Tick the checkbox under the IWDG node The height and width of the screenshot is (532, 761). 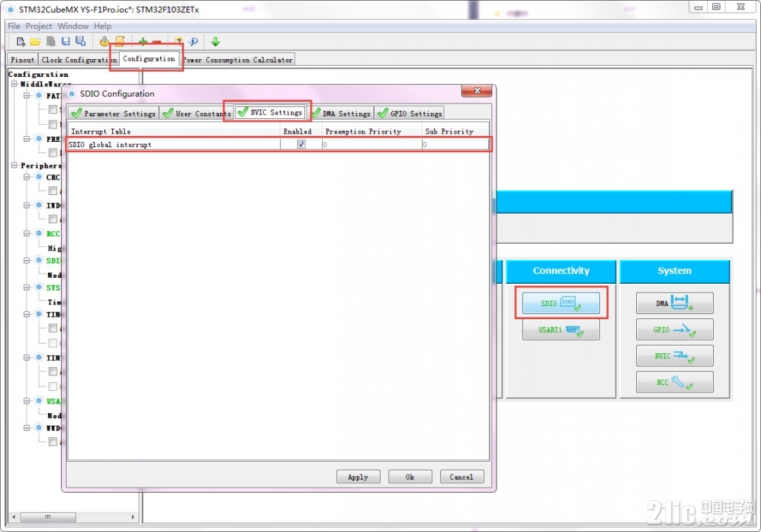tap(53, 219)
